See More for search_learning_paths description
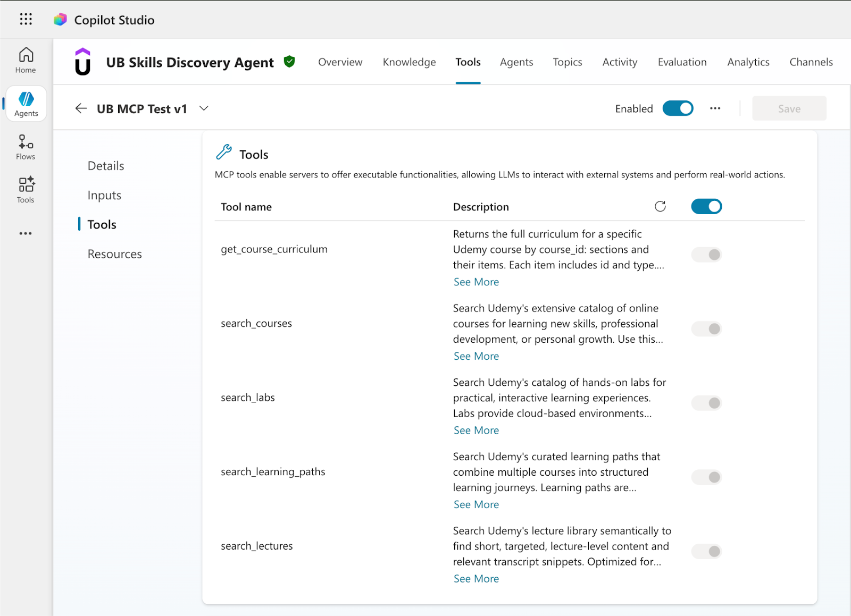 click(476, 505)
